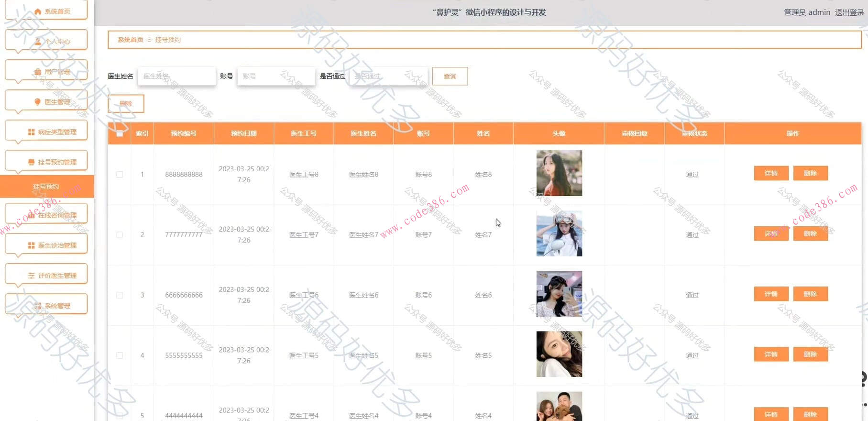Click avatar thumbnail of 姓名8

tap(559, 173)
